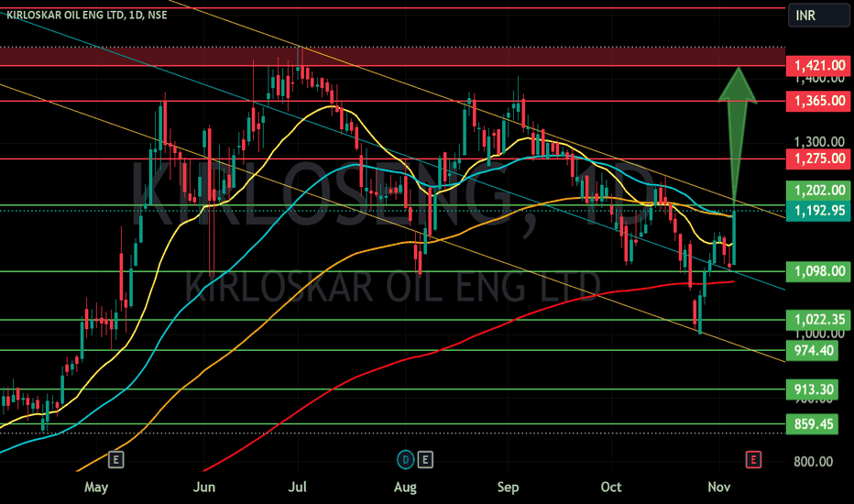This screenshot has height=504, width=854.
Task: Click the May label on time axis
Action: coord(96,488)
